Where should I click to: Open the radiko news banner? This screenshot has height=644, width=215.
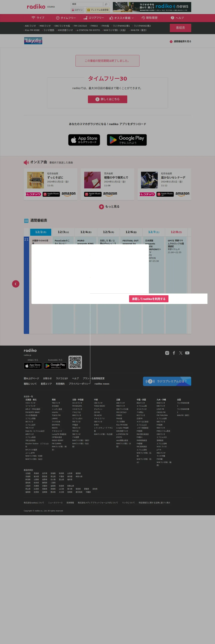152,7
